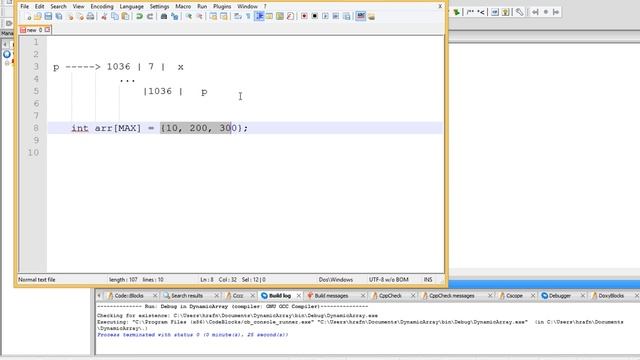The height and width of the screenshot is (360, 640).
Task: Toggle the highlighted Indent guide icon
Action: 259,16
